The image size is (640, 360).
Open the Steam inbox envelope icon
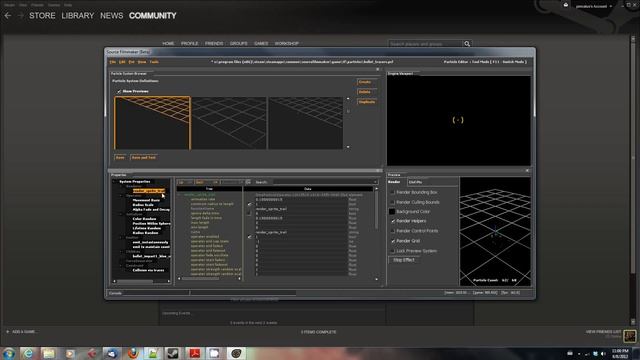[x=566, y=5]
